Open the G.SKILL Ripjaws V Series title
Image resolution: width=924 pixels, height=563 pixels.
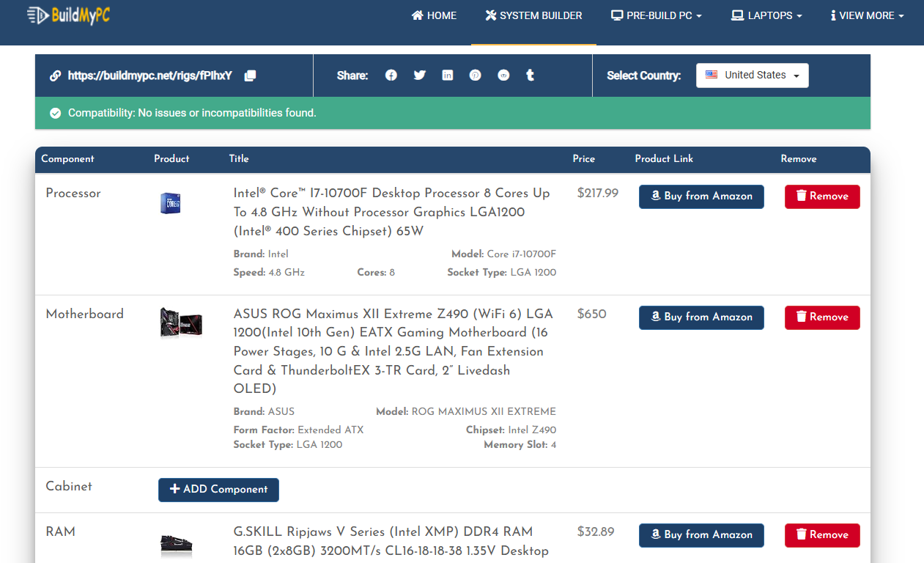click(x=391, y=541)
